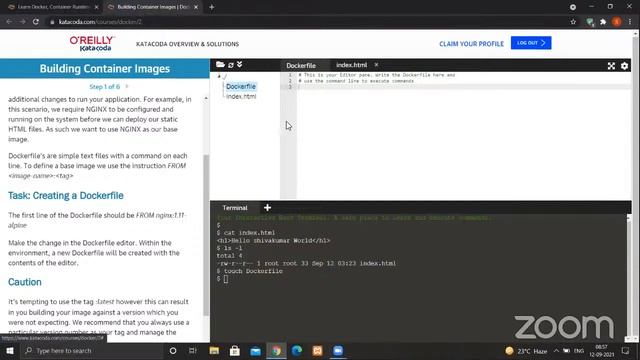Click the taskbar clock and date
The height and width of the screenshot is (360, 640).
pos(601,351)
